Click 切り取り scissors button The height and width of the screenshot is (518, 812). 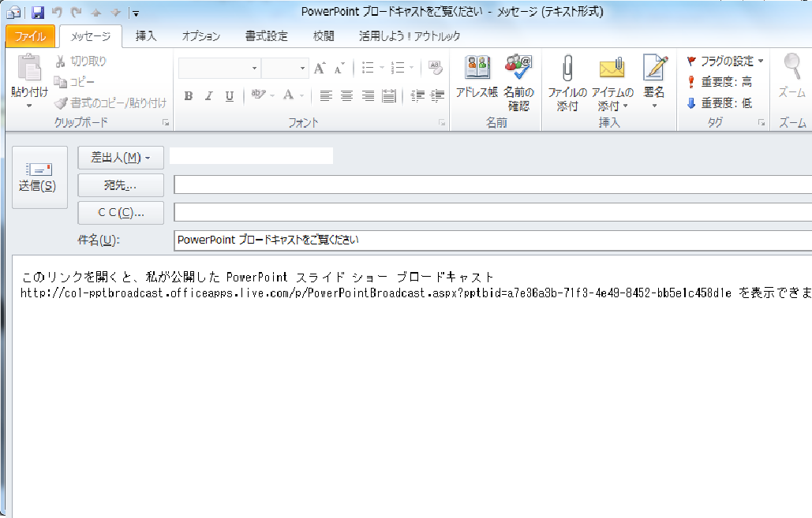pos(80,61)
